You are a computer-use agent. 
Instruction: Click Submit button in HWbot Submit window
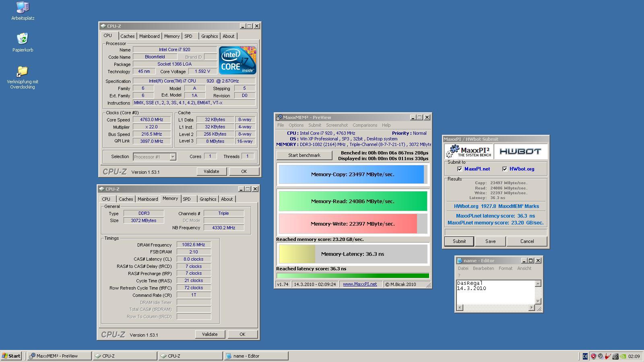click(x=459, y=241)
